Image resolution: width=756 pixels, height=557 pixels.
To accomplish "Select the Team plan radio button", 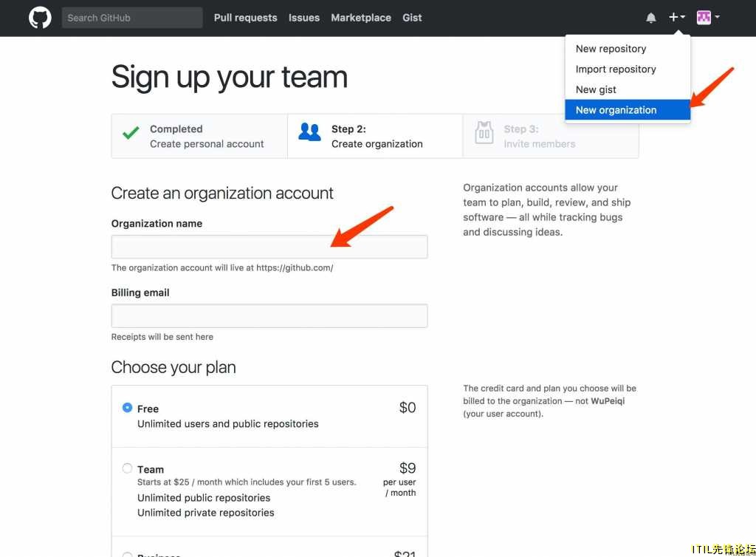I will click(x=127, y=468).
